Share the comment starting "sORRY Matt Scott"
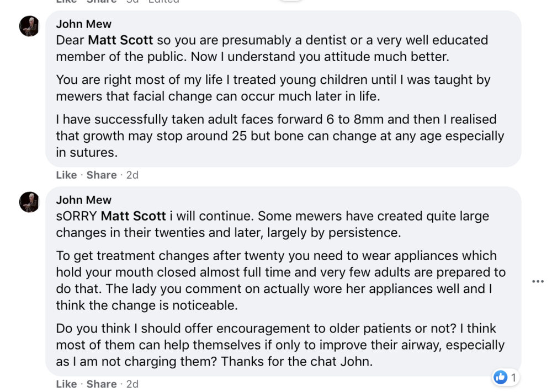The height and width of the screenshot is (392, 552). coord(102,384)
